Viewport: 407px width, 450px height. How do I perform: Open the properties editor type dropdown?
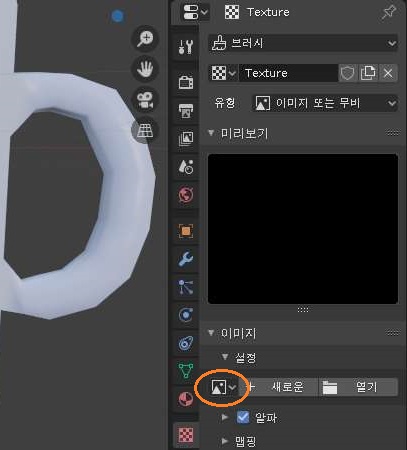click(x=195, y=12)
